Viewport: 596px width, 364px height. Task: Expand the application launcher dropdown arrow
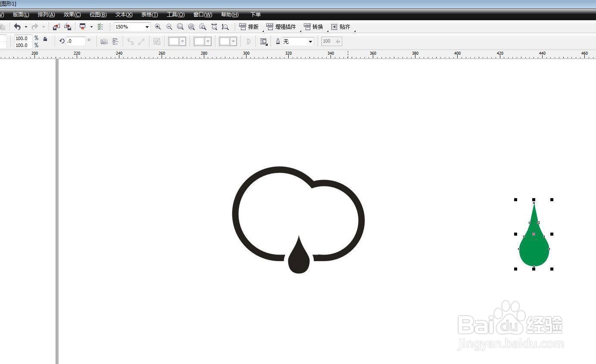click(x=91, y=27)
